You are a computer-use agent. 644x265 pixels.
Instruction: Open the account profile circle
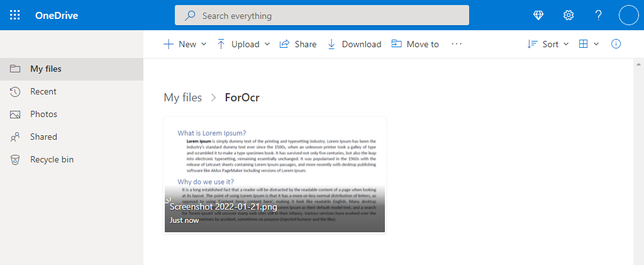pos(629,15)
